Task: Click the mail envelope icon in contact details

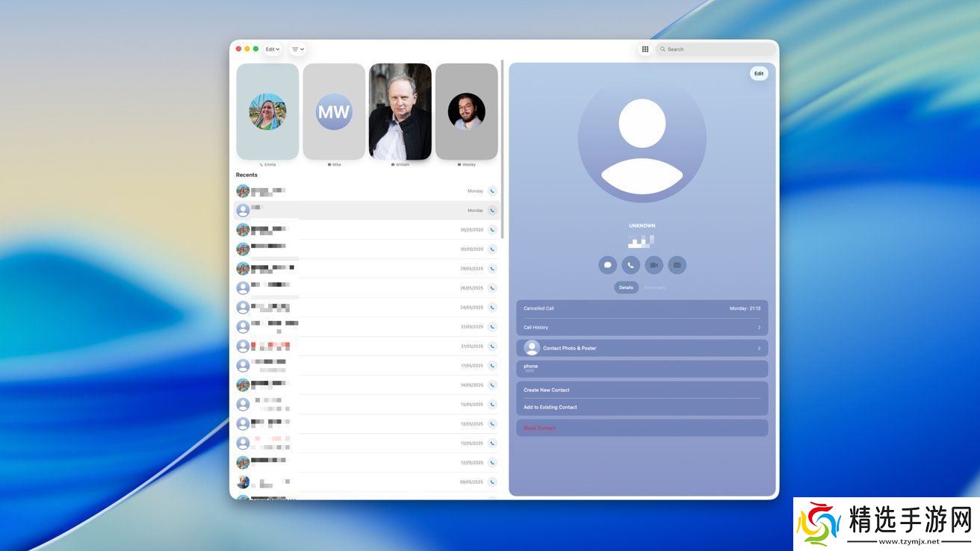Action: [x=677, y=265]
